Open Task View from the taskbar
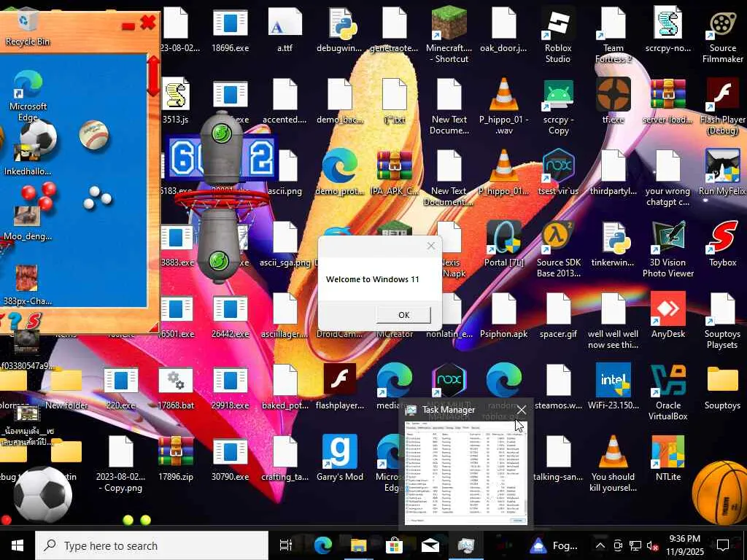The image size is (747, 560). coord(285,545)
